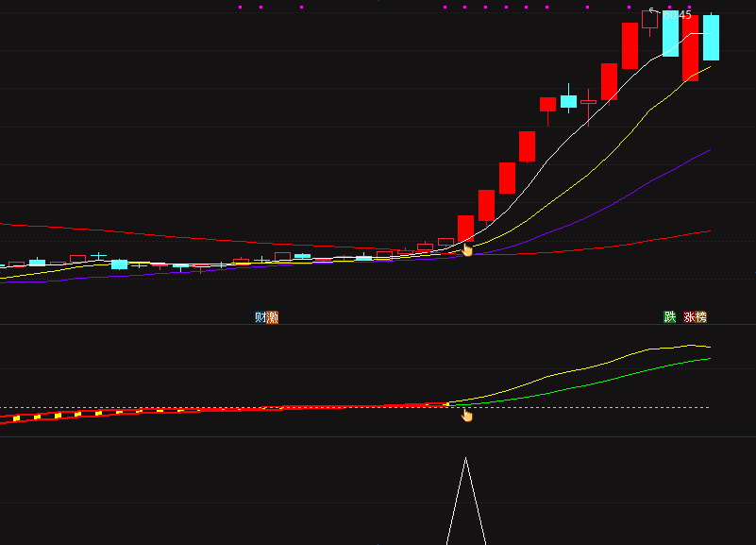Select the white spike peak in the bottom panel
This screenshot has width=756, height=545.
(x=465, y=459)
